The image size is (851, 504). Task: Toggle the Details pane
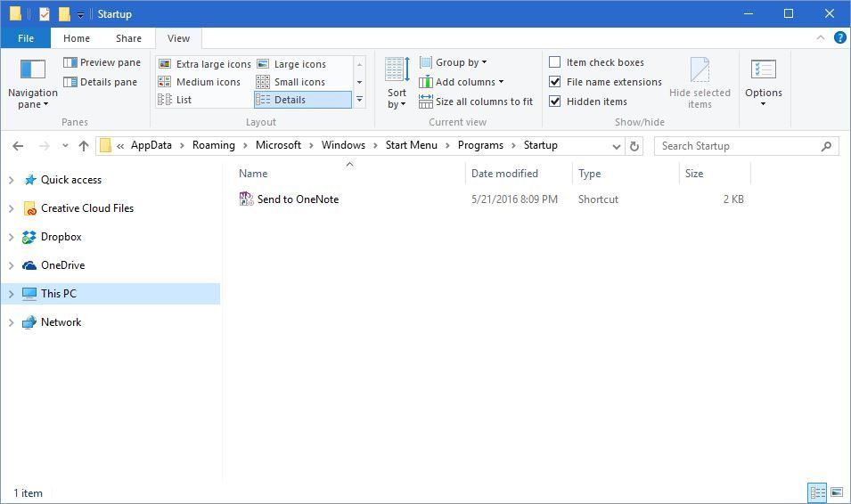[x=101, y=82]
